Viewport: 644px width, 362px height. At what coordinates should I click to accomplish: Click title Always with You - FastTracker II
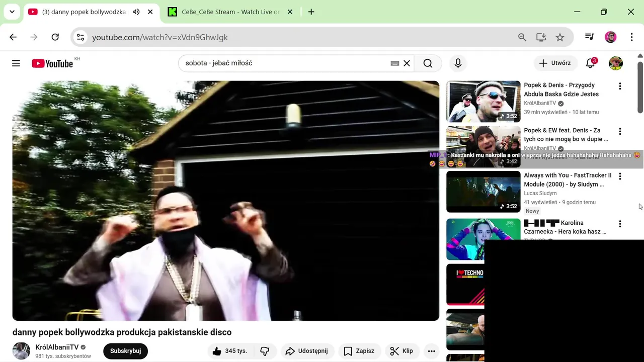tap(568, 180)
